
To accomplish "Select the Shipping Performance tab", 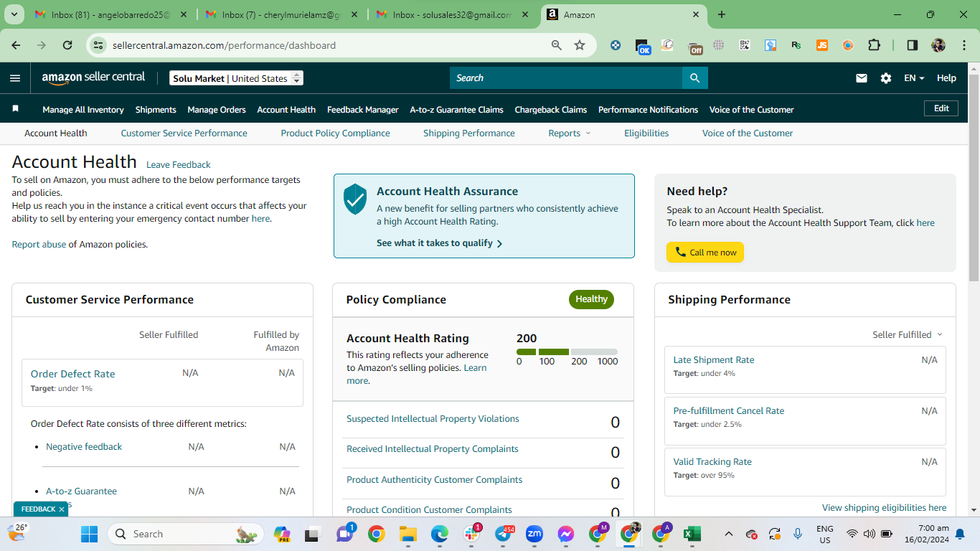I will 469,133.
